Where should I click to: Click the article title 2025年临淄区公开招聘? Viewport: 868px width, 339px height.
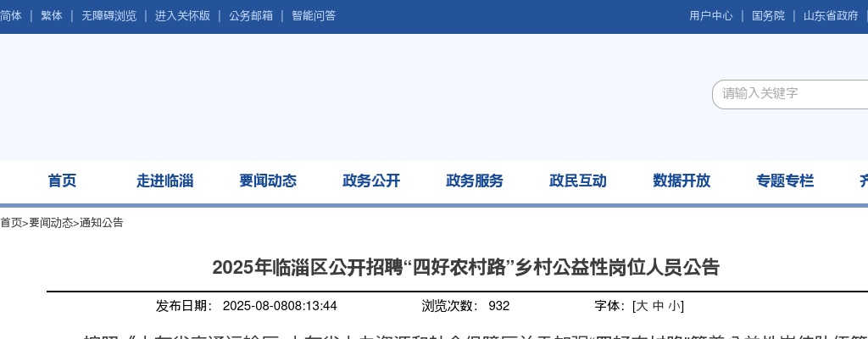[x=465, y=268]
